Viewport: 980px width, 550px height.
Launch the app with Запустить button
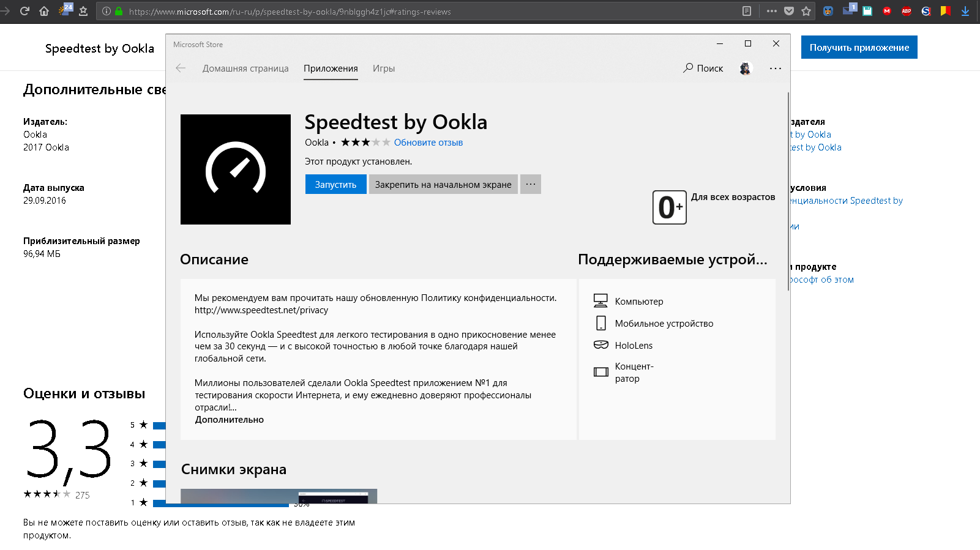pos(335,184)
